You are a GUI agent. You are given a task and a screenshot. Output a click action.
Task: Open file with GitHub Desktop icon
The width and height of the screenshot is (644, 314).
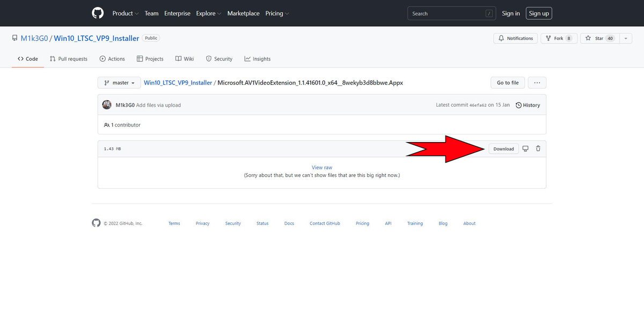coord(525,148)
